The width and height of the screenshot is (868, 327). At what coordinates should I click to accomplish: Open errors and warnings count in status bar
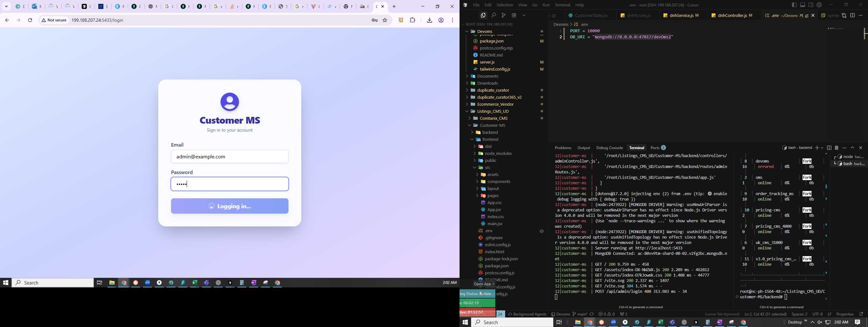click(607, 314)
